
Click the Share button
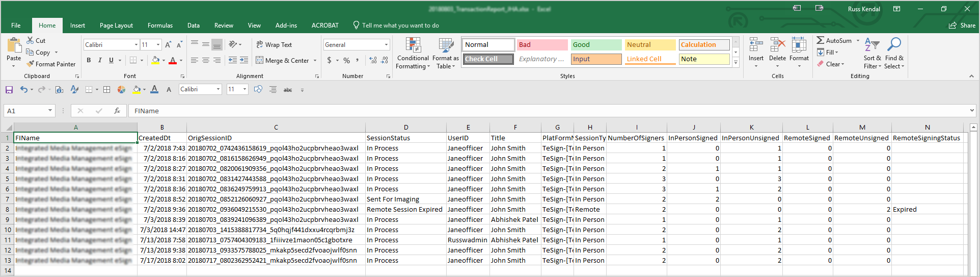coord(962,26)
